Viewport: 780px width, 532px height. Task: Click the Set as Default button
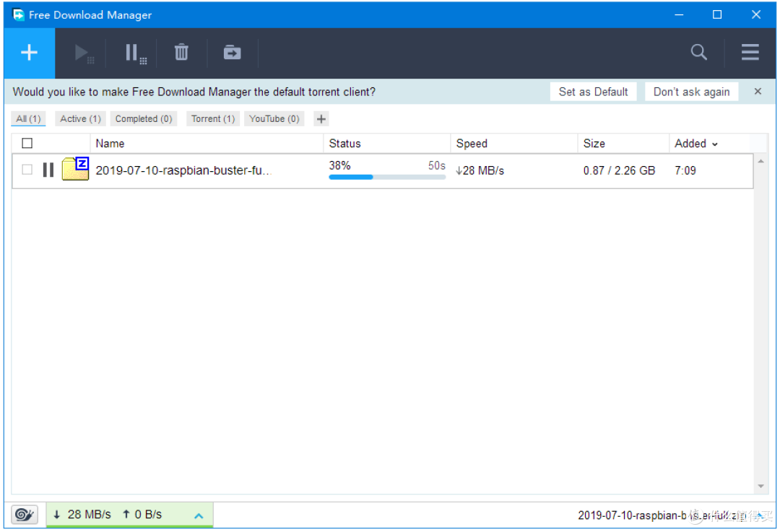point(593,92)
